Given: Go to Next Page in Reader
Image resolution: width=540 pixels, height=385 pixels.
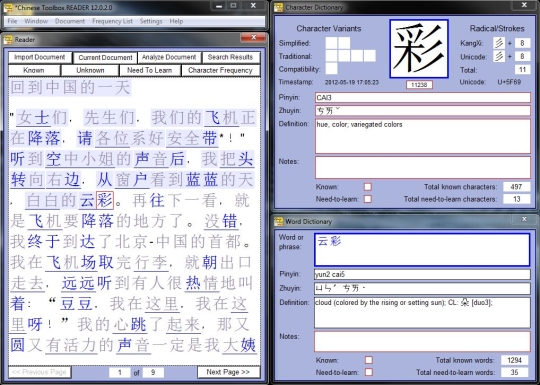Looking at the screenshot, I should [x=228, y=372].
